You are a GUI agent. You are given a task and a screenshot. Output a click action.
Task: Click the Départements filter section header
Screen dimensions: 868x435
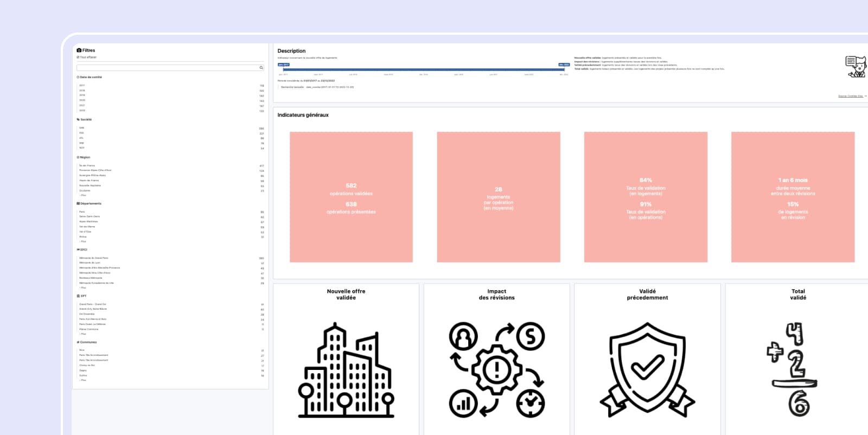(90, 203)
